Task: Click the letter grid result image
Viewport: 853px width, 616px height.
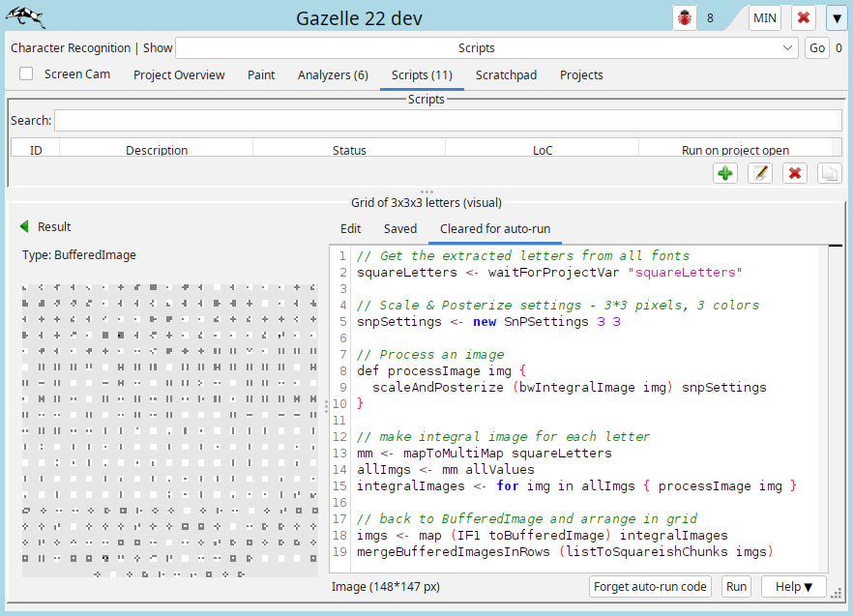Action: point(169,429)
